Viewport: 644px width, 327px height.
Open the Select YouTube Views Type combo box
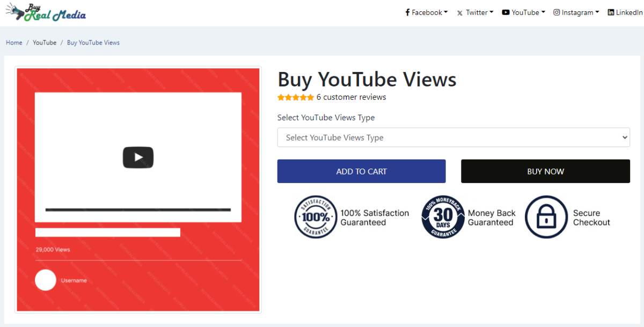453,137
